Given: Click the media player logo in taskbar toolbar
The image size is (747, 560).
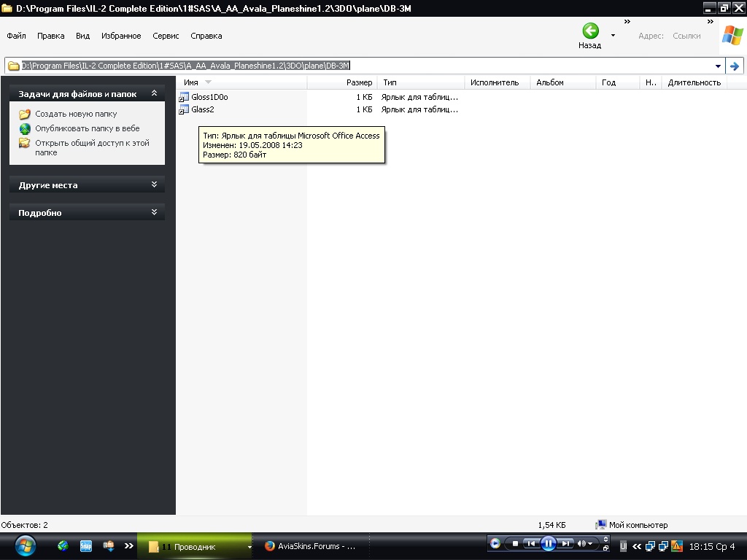Looking at the screenshot, I should pos(495,543).
